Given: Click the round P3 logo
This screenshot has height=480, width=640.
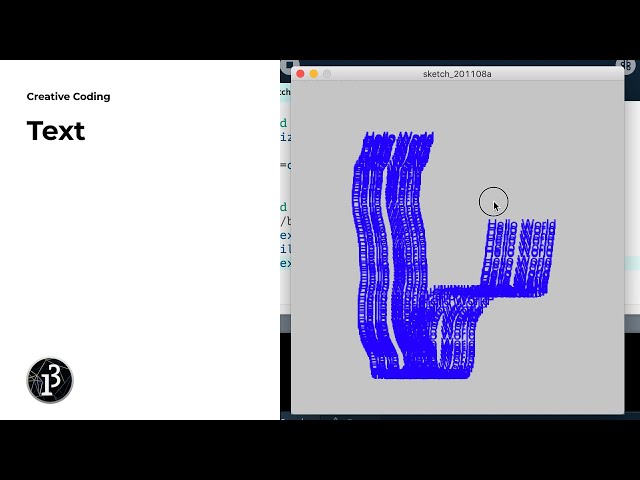Looking at the screenshot, I should click(50, 380).
